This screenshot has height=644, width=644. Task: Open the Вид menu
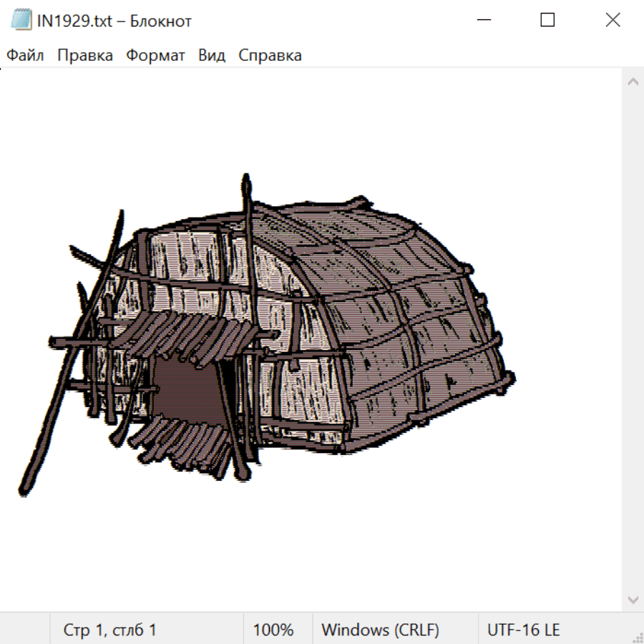pos(211,55)
